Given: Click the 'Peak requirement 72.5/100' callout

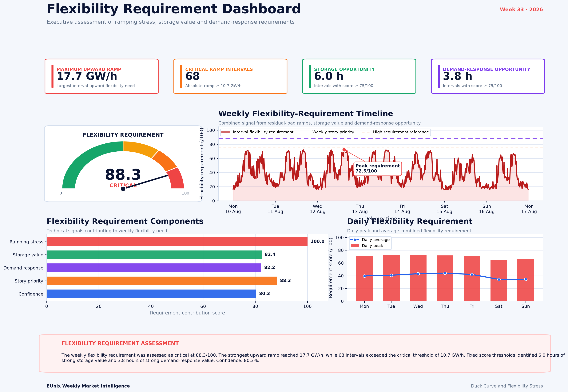Looking at the screenshot, I should 378,169.
